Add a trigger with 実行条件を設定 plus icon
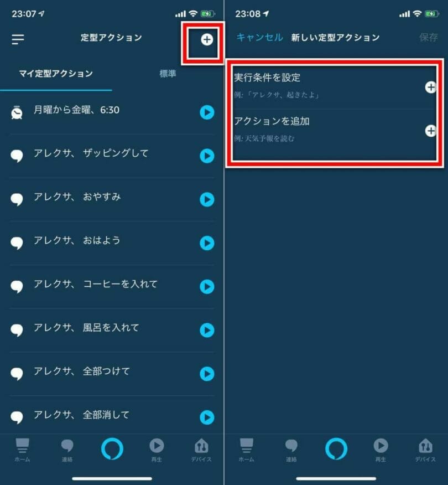The width and height of the screenshot is (448, 485). [430, 87]
